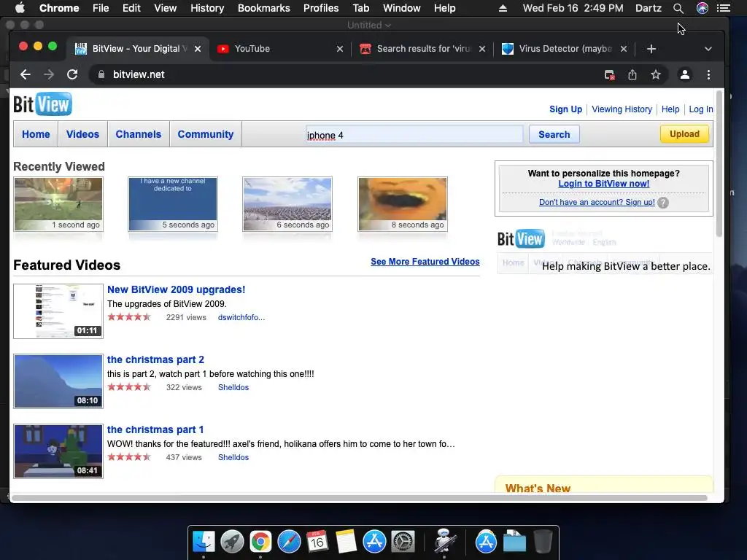Image resolution: width=747 pixels, height=560 pixels.
Task: Open Launchpad from the dock
Action: (232, 542)
